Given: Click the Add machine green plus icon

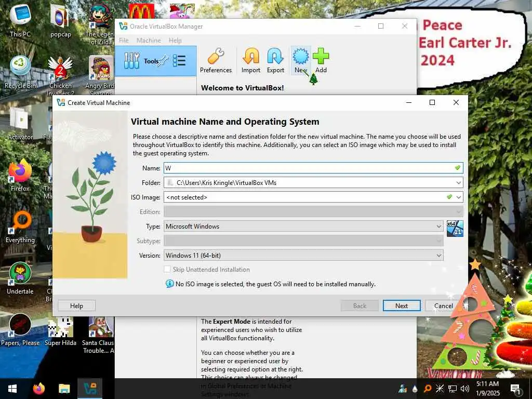Looking at the screenshot, I should click(321, 60).
